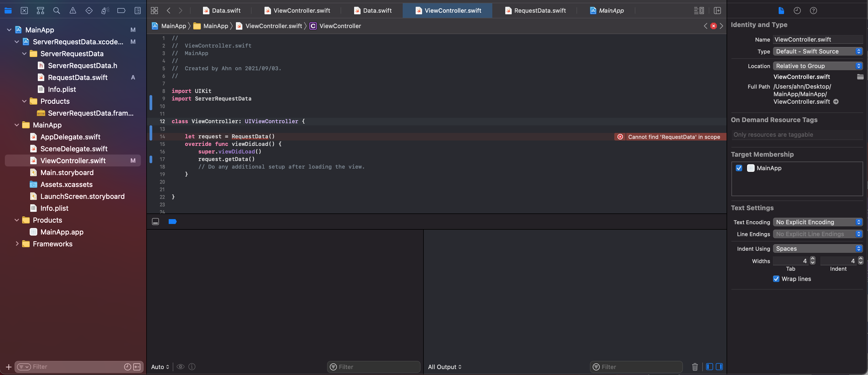Select RequestData.swift in the navigator

[x=77, y=77]
